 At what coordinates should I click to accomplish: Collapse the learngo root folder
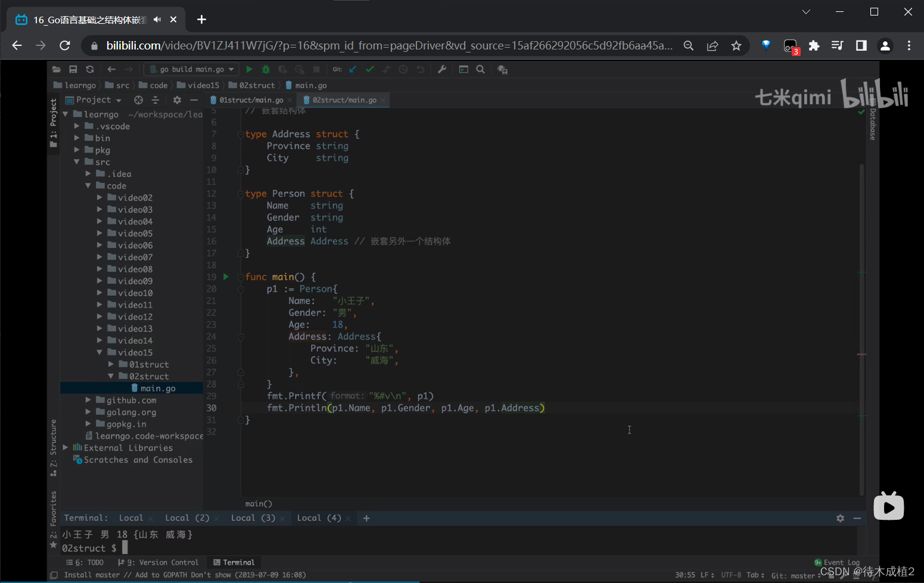66,114
